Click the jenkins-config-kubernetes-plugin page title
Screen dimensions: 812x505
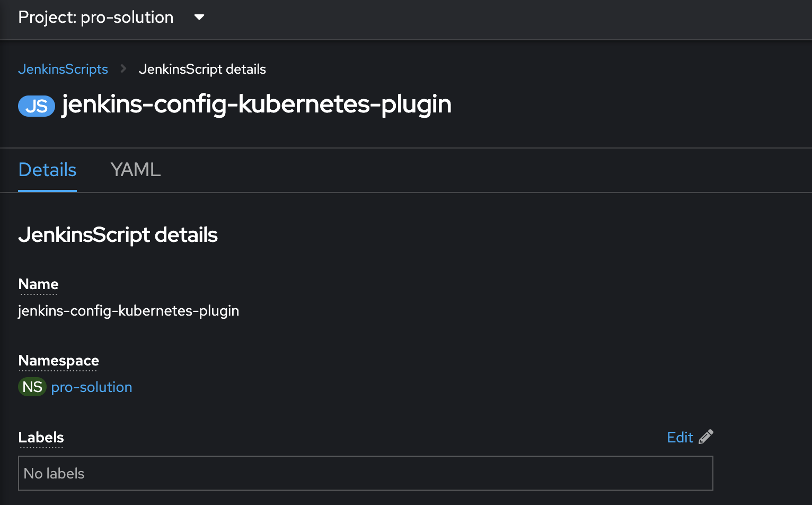[x=257, y=105]
